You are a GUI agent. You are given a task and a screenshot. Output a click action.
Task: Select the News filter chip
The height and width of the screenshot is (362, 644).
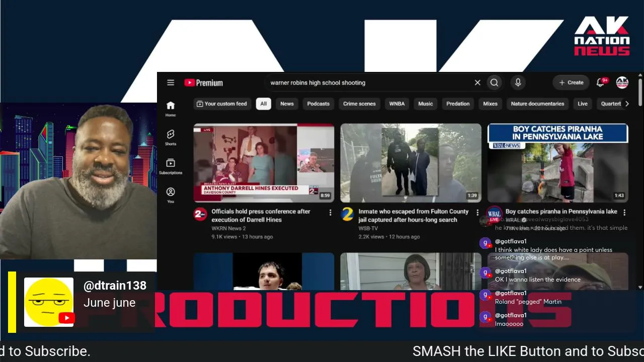tap(287, 104)
